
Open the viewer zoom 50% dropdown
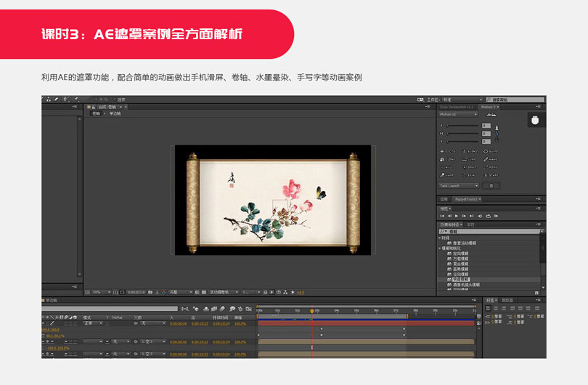pyautogui.click(x=101, y=292)
